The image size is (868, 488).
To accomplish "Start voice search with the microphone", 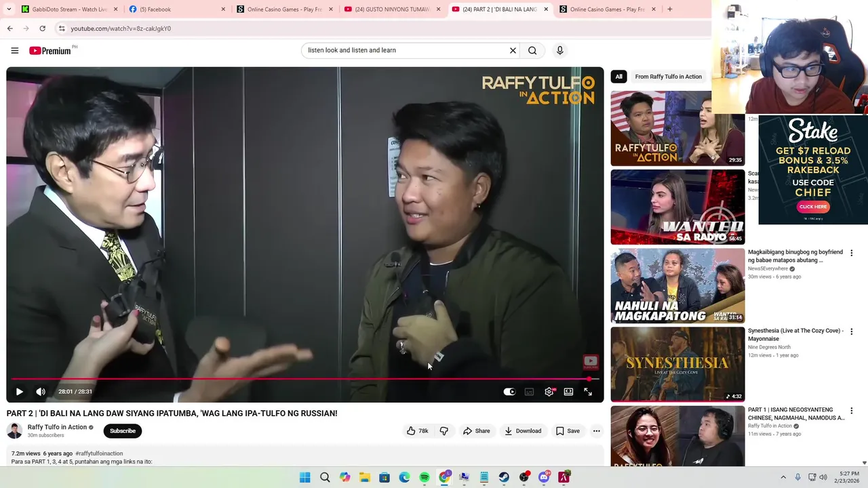I will click(x=559, y=50).
